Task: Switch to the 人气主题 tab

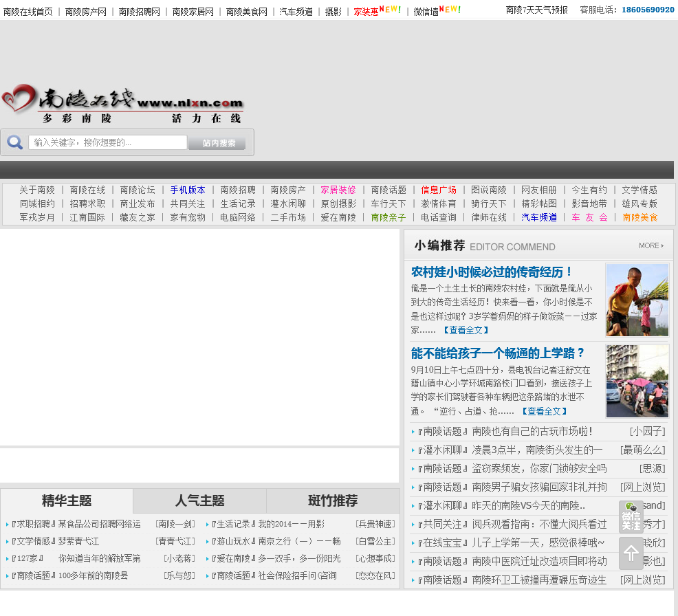Action: (199, 500)
